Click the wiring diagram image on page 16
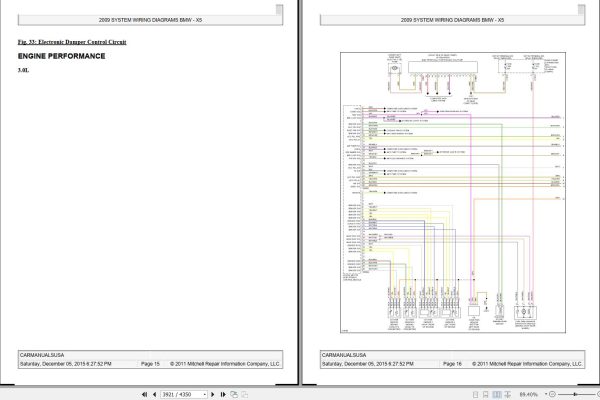Viewport: 600px width, 400px height. coord(453,193)
